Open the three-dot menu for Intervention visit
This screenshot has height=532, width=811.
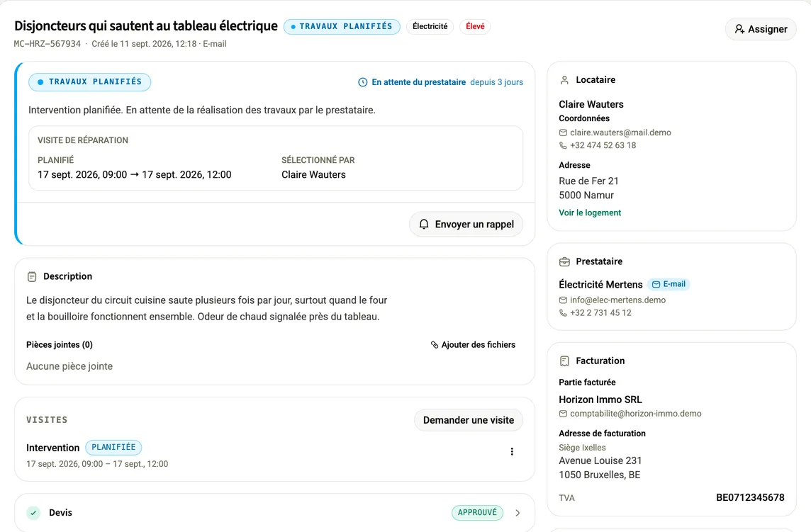click(x=512, y=451)
